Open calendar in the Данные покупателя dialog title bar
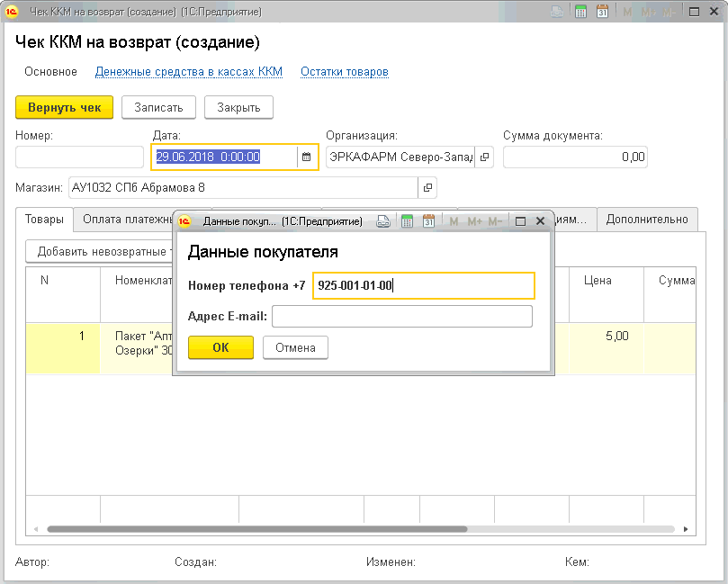 click(428, 220)
